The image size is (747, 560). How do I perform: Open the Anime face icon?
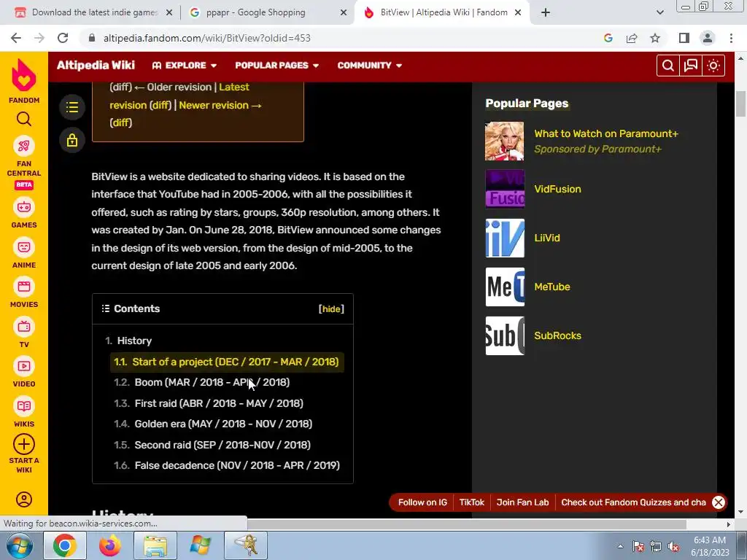24,247
